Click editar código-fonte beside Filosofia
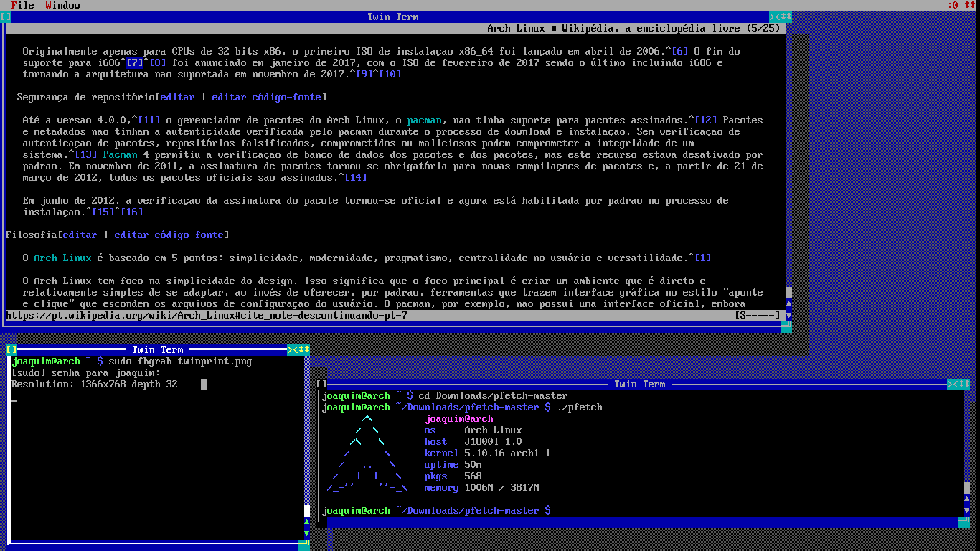980x551 pixels. click(x=169, y=235)
